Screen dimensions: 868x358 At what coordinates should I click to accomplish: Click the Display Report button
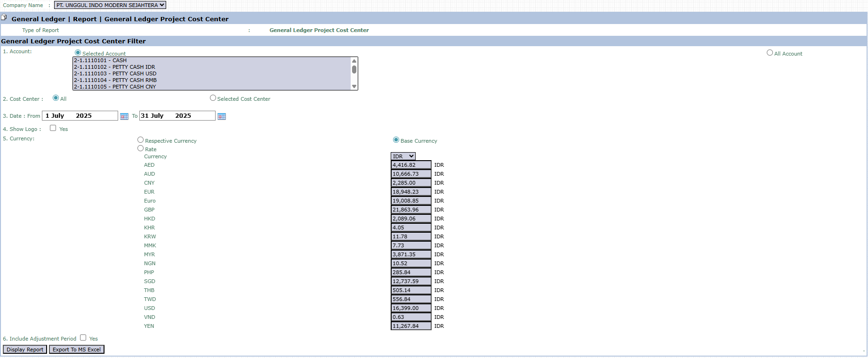pos(25,350)
